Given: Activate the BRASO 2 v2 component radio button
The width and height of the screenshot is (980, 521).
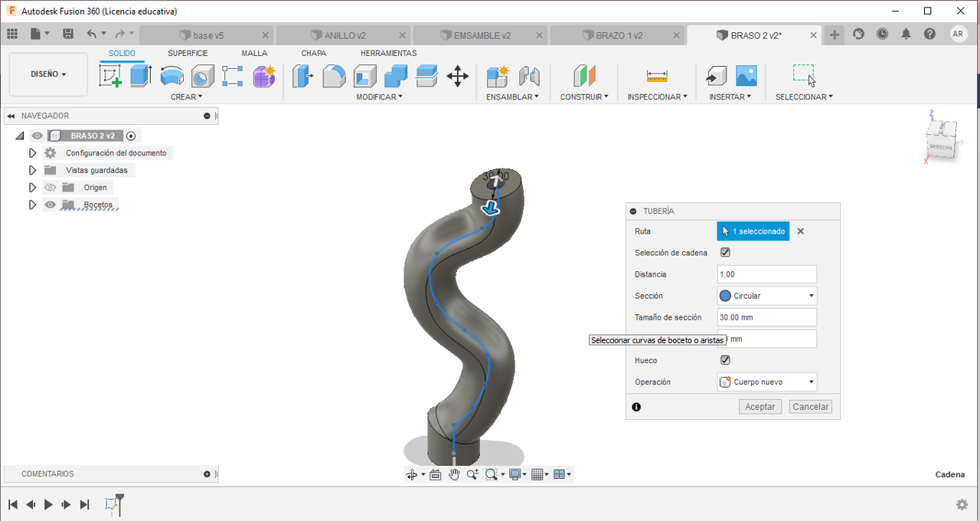Looking at the screenshot, I should tap(131, 136).
